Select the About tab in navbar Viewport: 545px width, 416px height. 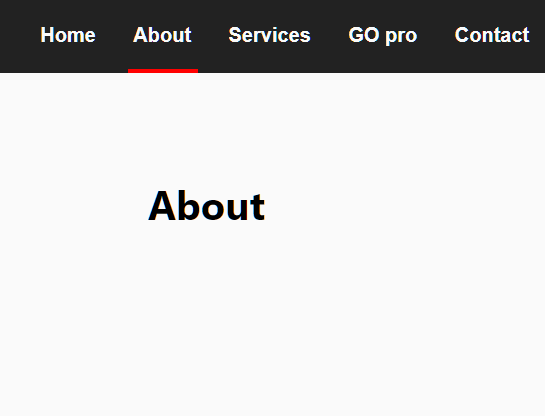click(x=162, y=35)
